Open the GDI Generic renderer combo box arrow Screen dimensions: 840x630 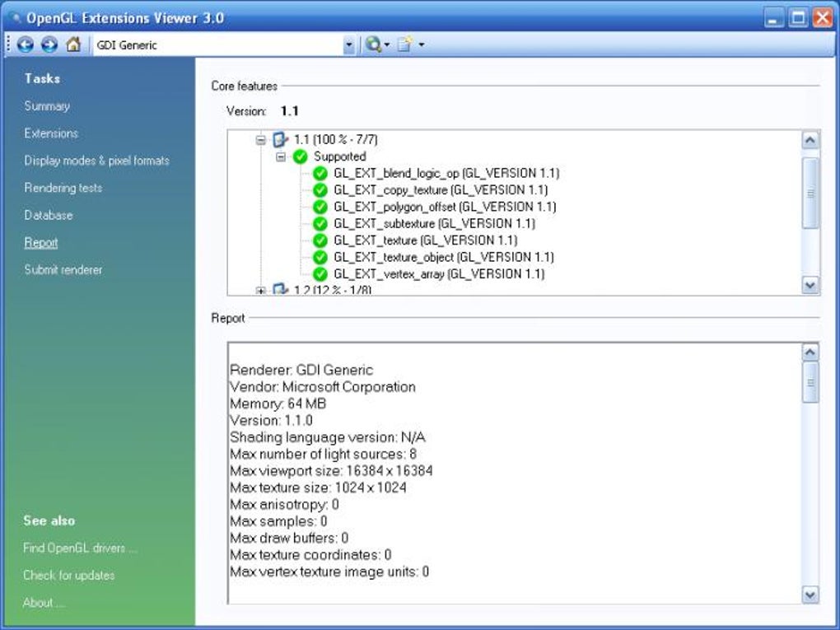(x=348, y=45)
